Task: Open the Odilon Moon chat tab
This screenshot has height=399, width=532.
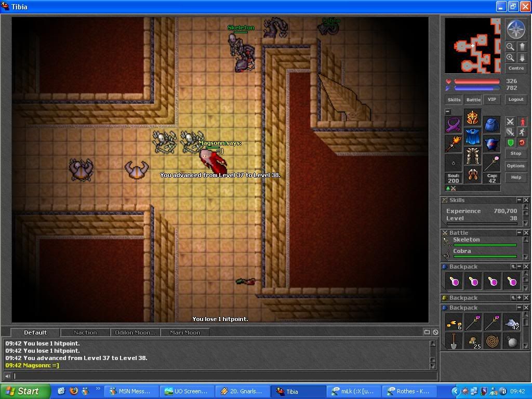Action: click(x=135, y=332)
